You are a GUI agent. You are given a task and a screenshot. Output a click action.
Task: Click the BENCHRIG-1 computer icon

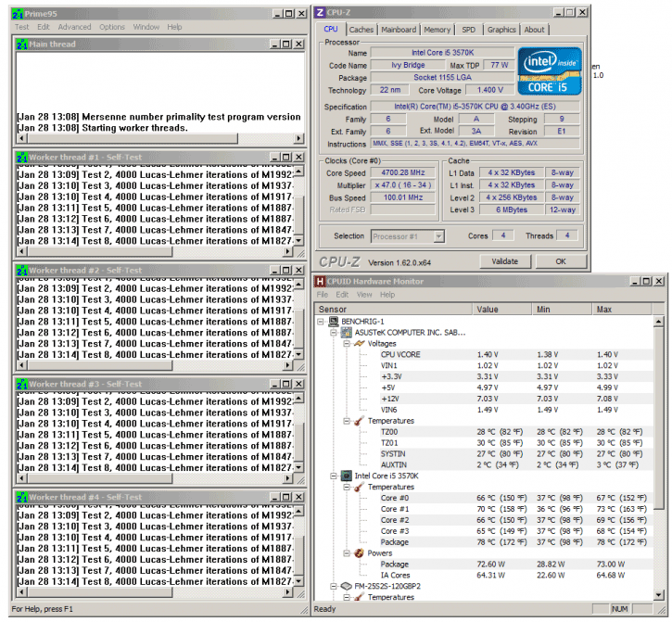[x=335, y=321]
